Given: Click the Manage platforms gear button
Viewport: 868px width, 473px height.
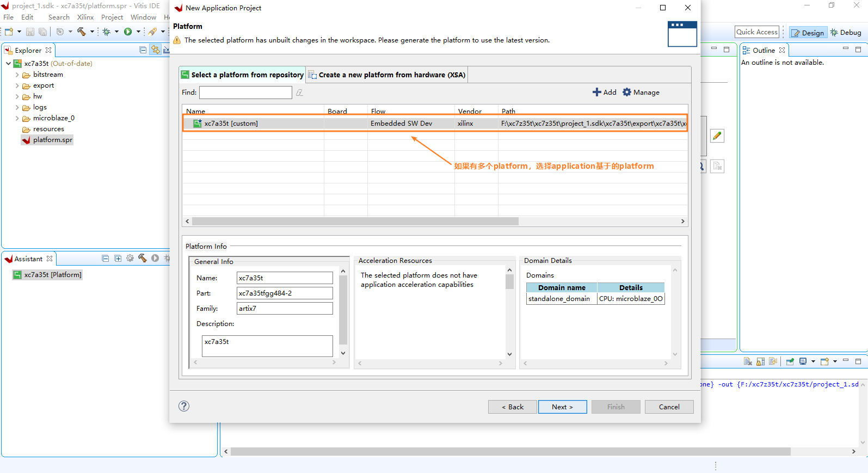Looking at the screenshot, I should click(641, 92).
